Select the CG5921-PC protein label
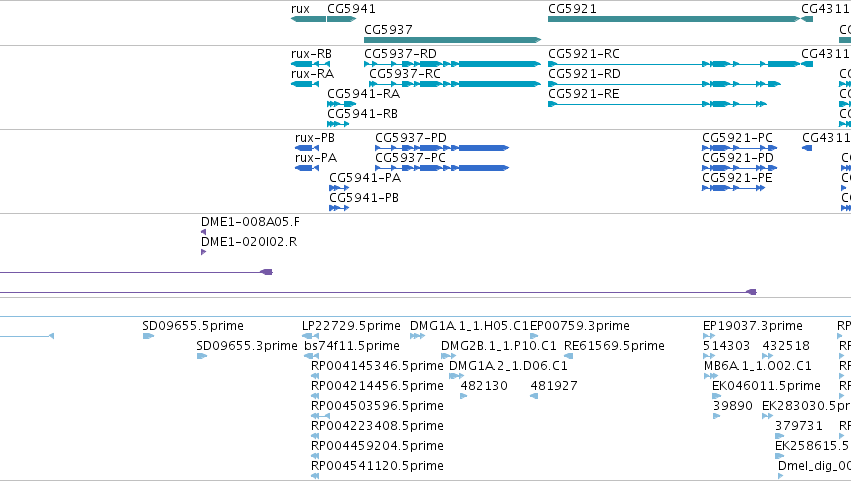Screen dimensions: 851x481 pos(737,138)
